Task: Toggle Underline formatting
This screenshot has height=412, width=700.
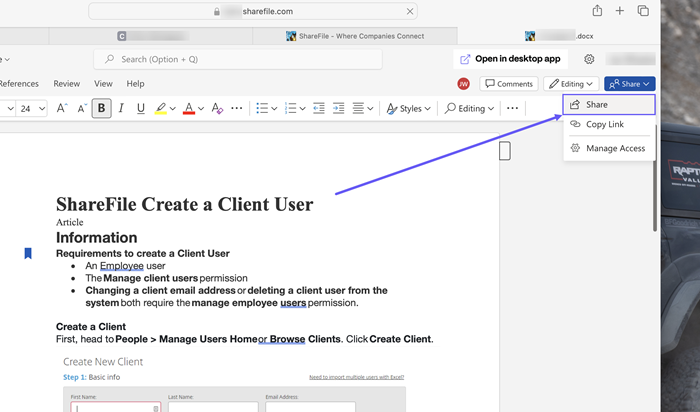Action: (x=141, y=108)
